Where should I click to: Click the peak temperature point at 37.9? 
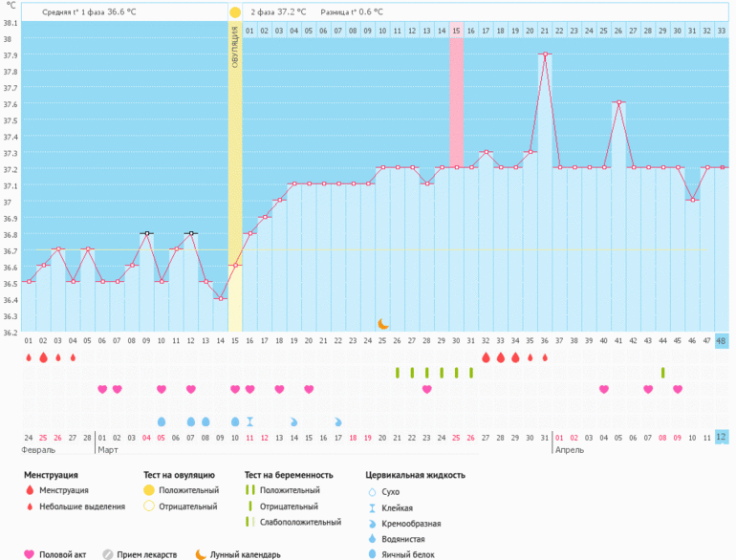545,54
